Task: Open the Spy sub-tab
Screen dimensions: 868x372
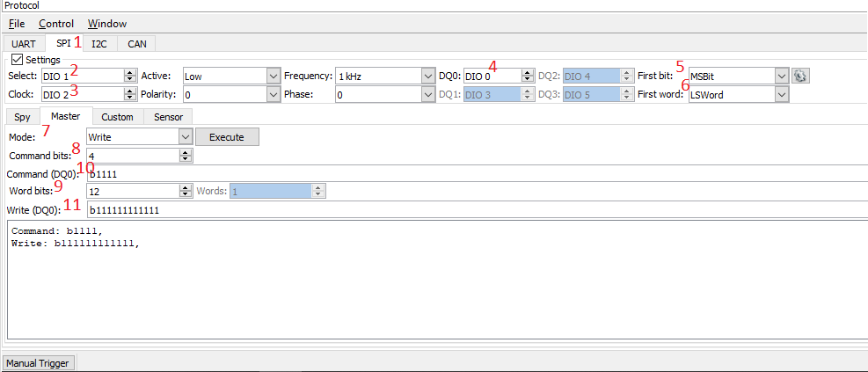Action: [x=22, y=117]
